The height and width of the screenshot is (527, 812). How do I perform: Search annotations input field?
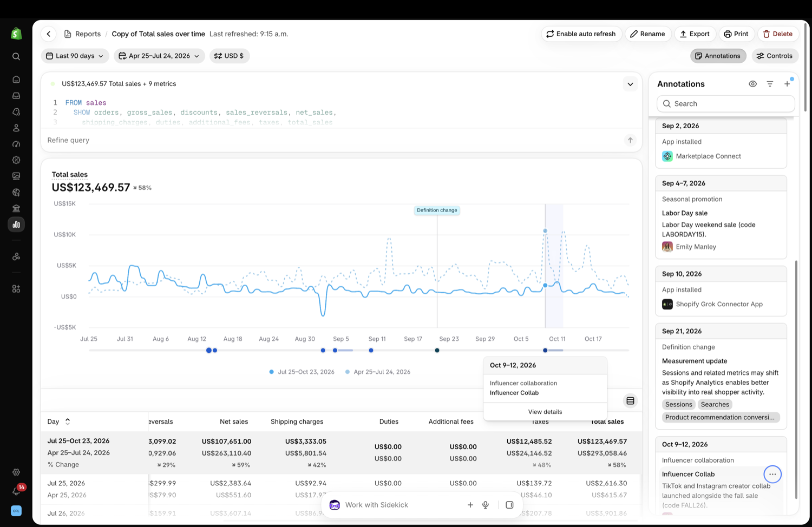[x=725, y=103]
